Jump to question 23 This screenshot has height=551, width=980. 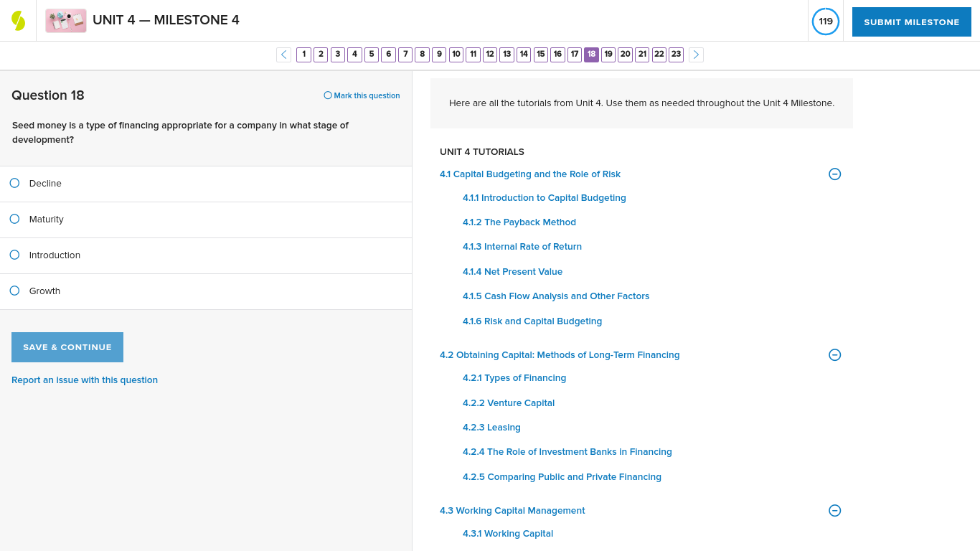pyautogui.click(x=676, y=54)
